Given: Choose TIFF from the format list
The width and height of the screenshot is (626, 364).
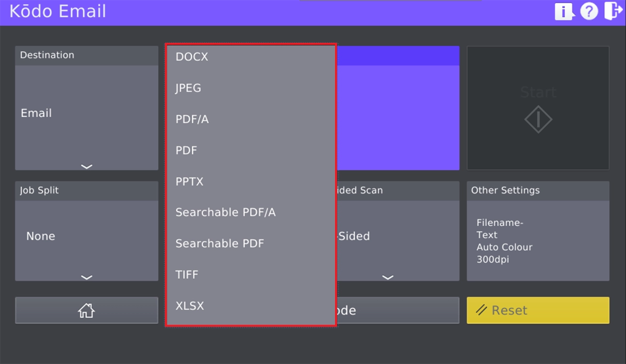Looking at the screenshot, I should click(187, 274).
